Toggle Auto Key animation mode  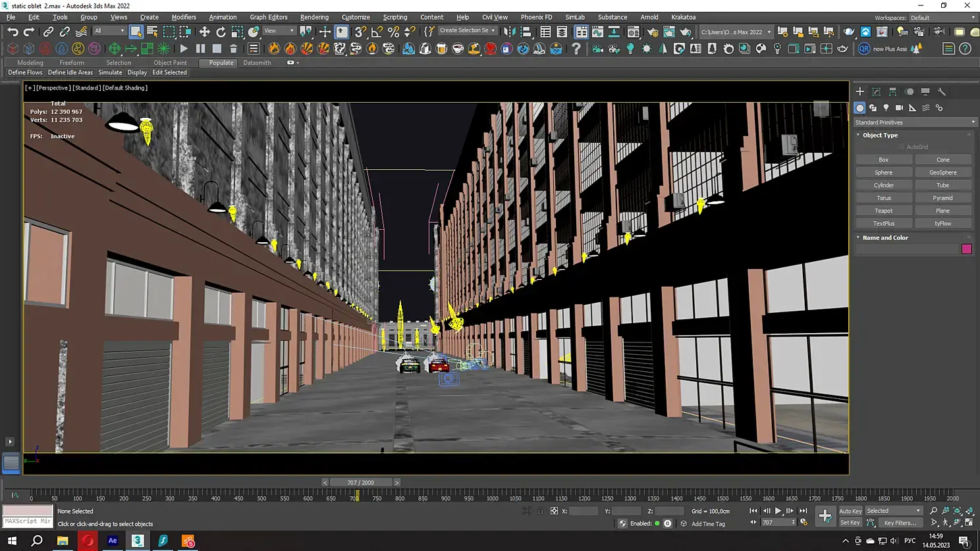point(850,511)
